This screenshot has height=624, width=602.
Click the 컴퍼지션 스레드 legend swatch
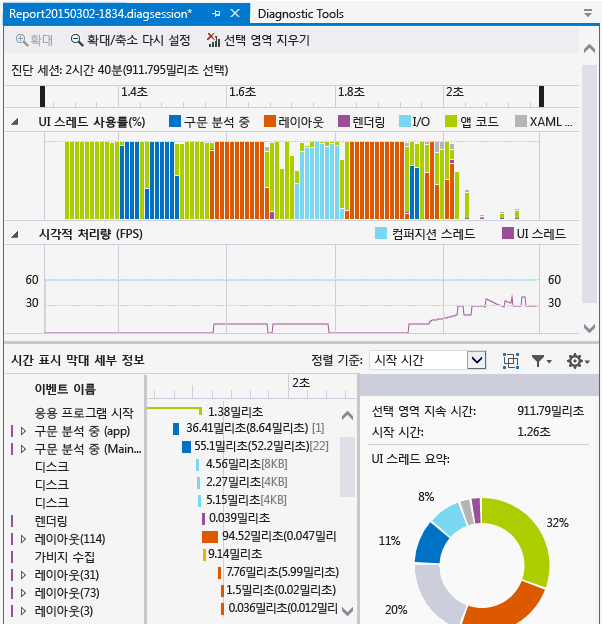381,233
